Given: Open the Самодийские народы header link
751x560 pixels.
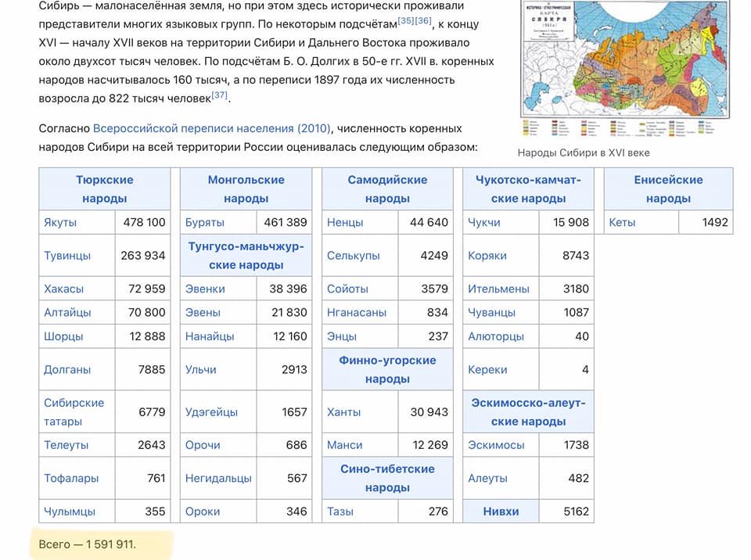Looking at the screenshot, I should 387,189.
